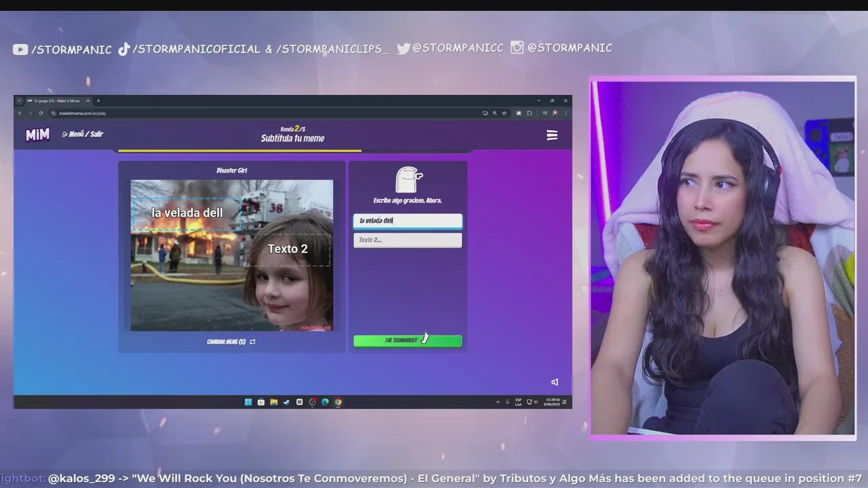Click the character mascot icon above prompt
The image size is (868, 488).
[408, 180]
